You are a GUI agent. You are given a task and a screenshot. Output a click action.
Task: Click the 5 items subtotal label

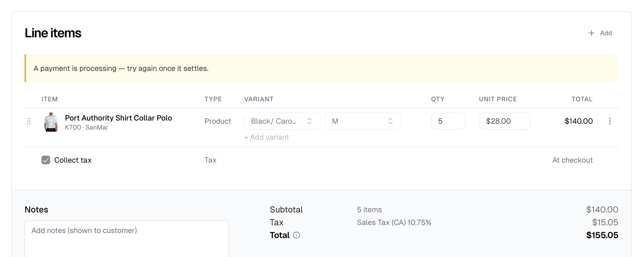click(x=369, y=210)
